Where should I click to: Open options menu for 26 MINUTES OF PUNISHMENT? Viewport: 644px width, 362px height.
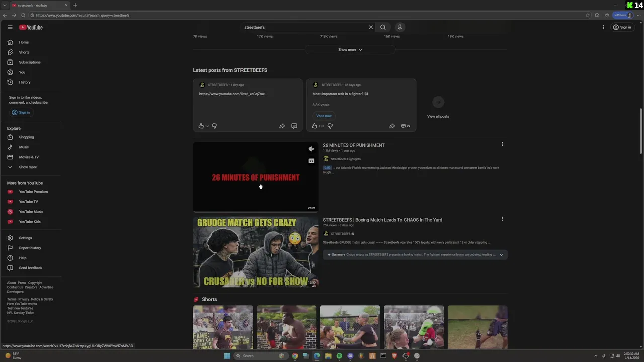(502, 144)
